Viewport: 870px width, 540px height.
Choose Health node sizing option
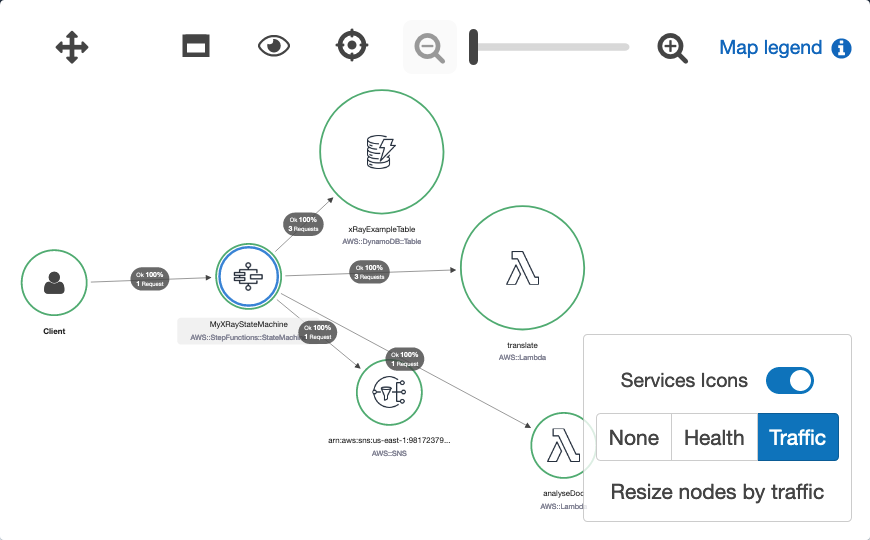714,437
